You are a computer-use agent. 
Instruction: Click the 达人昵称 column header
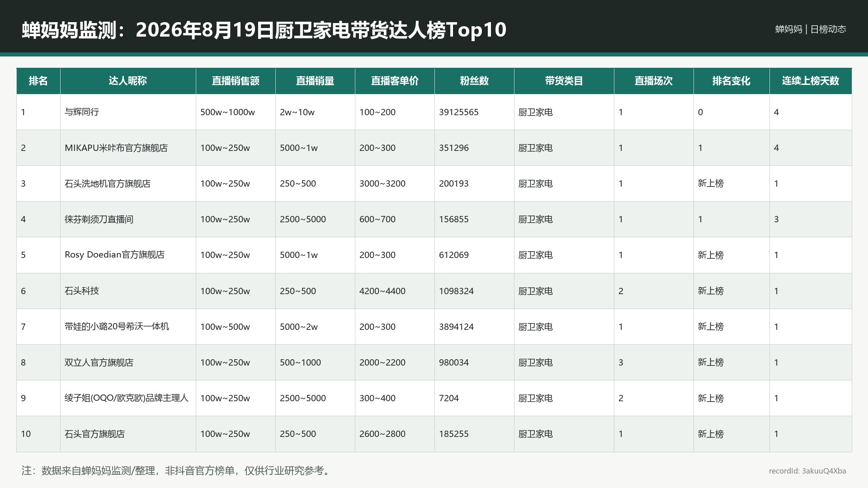(128, 81)
